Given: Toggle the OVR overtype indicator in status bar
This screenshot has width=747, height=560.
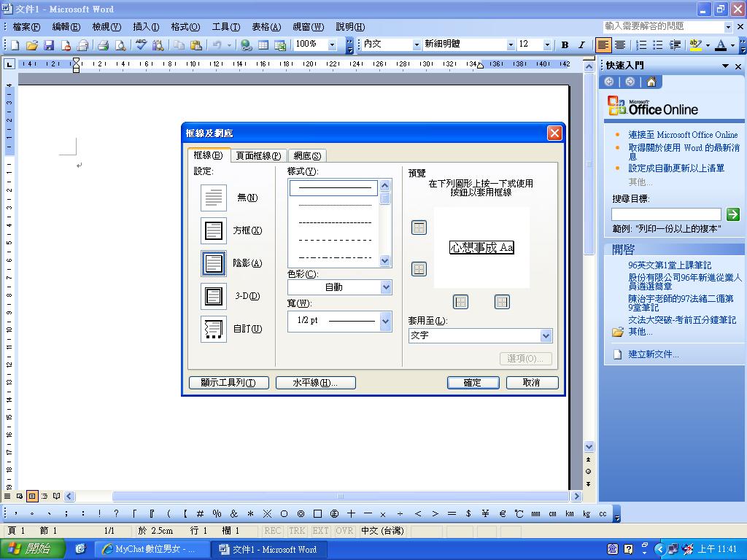Looking at the screenshot, I should (344, 531).
